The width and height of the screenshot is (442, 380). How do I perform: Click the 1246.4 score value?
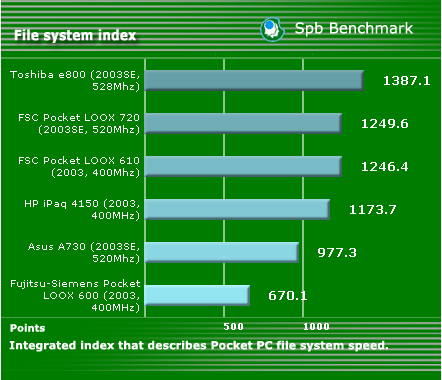[x=385, y=167]
